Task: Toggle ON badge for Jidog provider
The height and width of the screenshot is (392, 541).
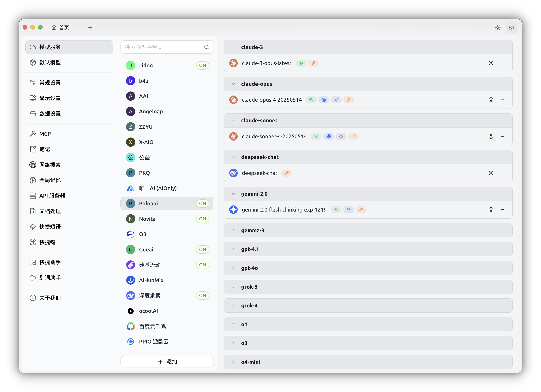Action: 203,65
